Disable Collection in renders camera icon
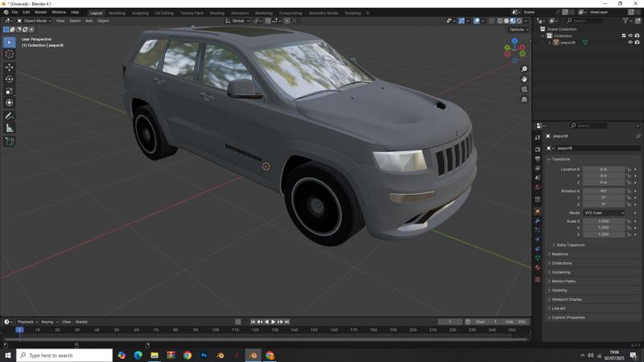 pyautogui.click(x=637, y=35)
